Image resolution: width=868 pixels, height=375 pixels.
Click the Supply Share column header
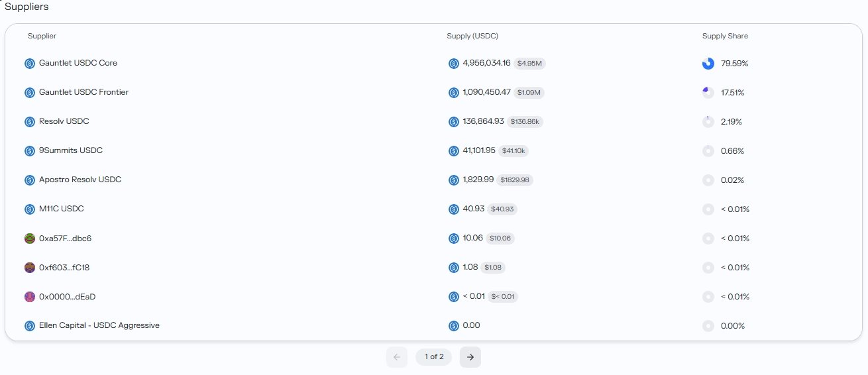pos(725,36)
